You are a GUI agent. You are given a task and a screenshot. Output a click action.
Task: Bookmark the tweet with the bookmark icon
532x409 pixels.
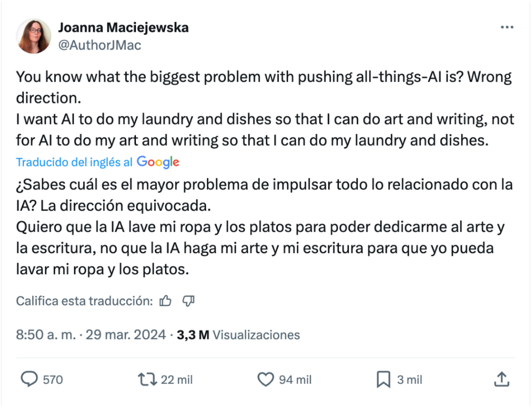tap(383, 379)
